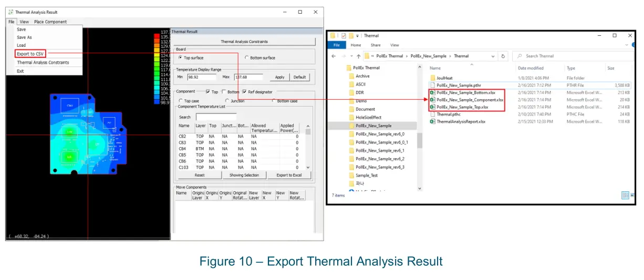Click the Default temperature range button
This screenshot has width=644, height=280.
(299, 77)
